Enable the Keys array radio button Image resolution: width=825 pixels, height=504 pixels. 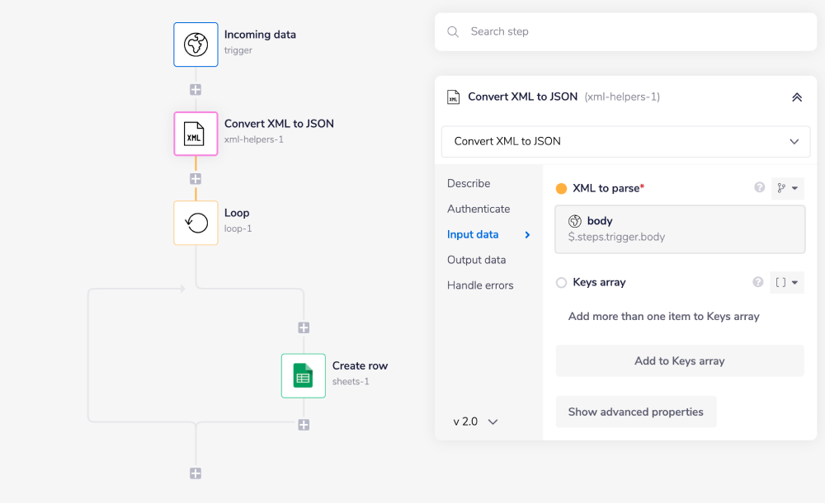coord(561,283)
